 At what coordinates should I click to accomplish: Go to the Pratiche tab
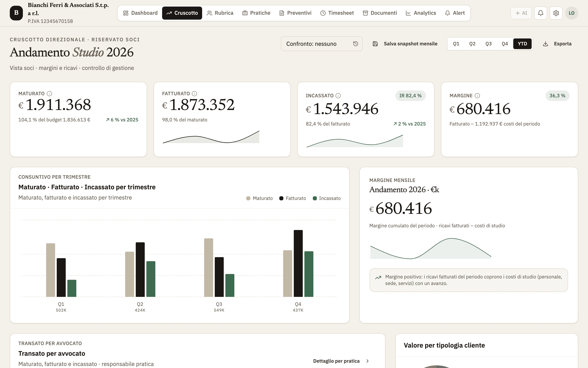pos(256,13)
